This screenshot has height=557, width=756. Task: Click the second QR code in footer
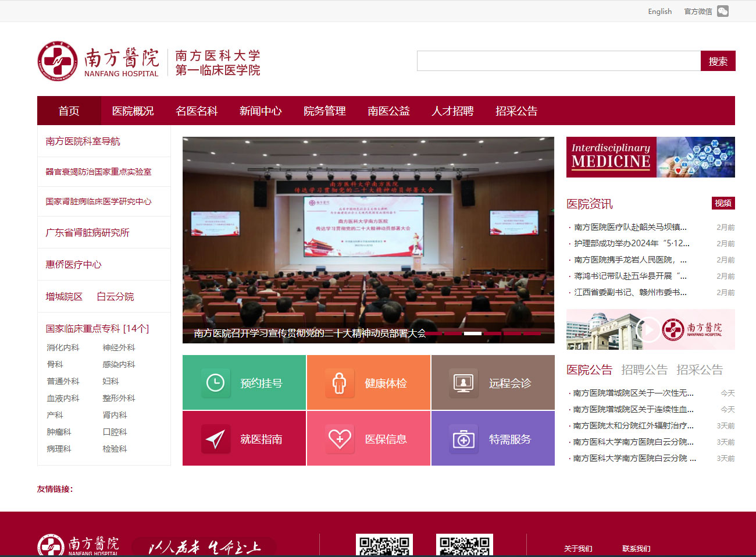point(465,545)
